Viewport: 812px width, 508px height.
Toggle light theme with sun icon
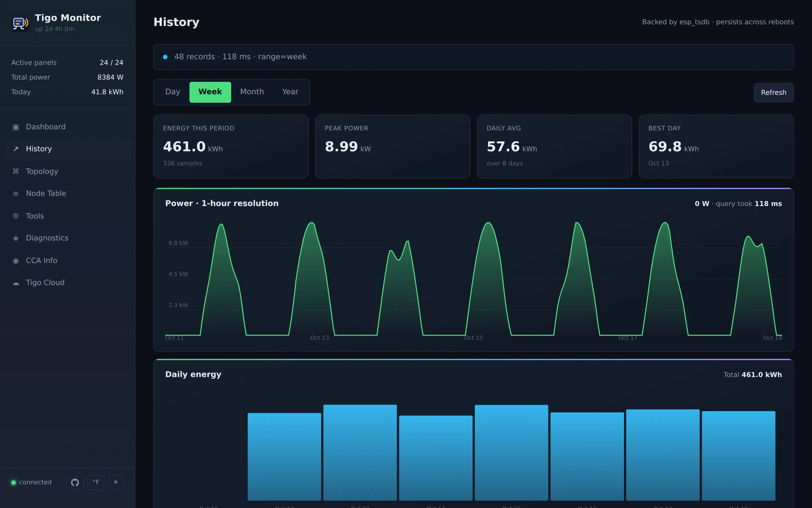click(x=115, y=483)
